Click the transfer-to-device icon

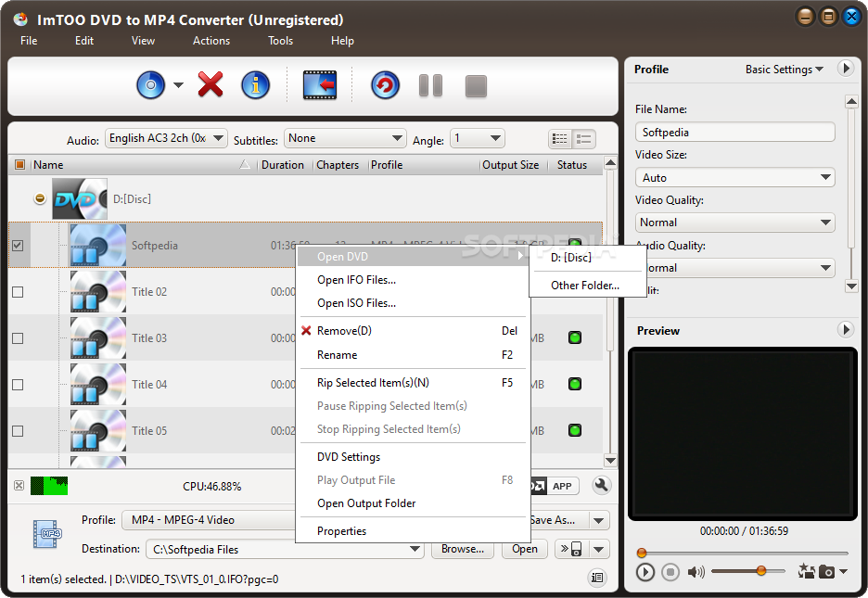coord(570,549)
